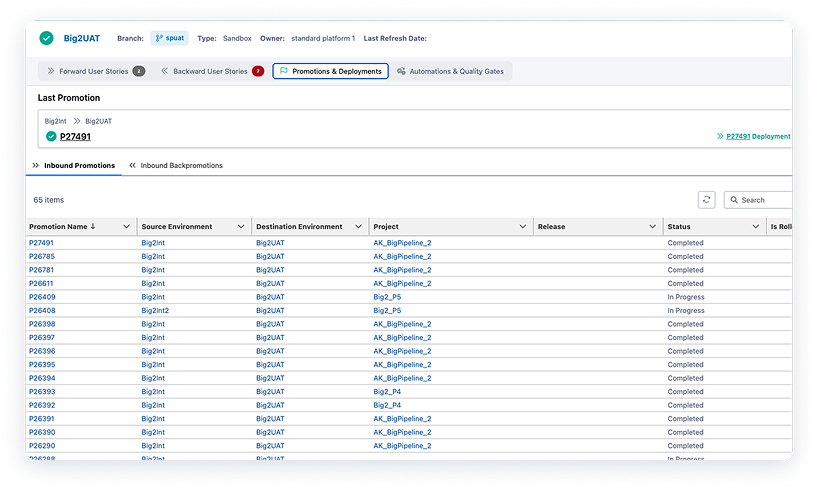This screenshot has width=818, height=491.
Task: Open promotion P26394 in the table
Action: point(42,378)
